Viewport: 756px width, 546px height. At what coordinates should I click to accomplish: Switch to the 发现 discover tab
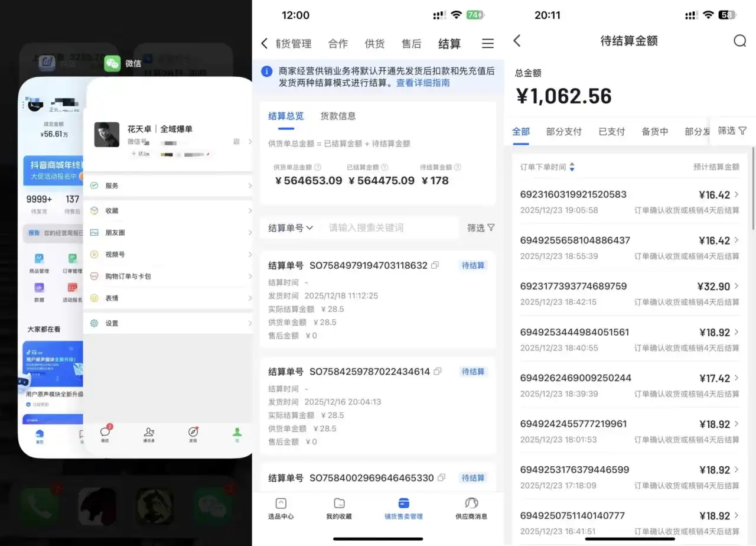tap(193, 434)
